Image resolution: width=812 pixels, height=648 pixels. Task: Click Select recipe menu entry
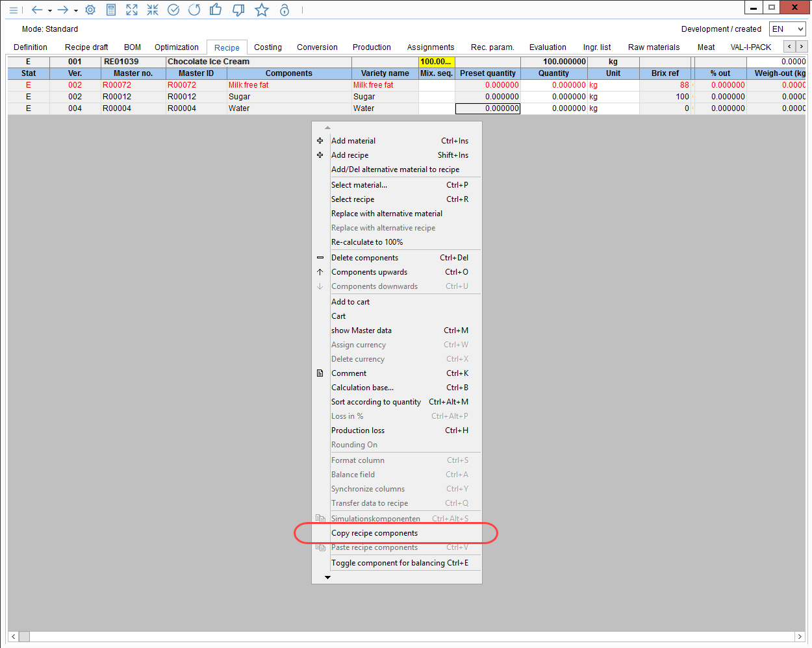(397, 199)
